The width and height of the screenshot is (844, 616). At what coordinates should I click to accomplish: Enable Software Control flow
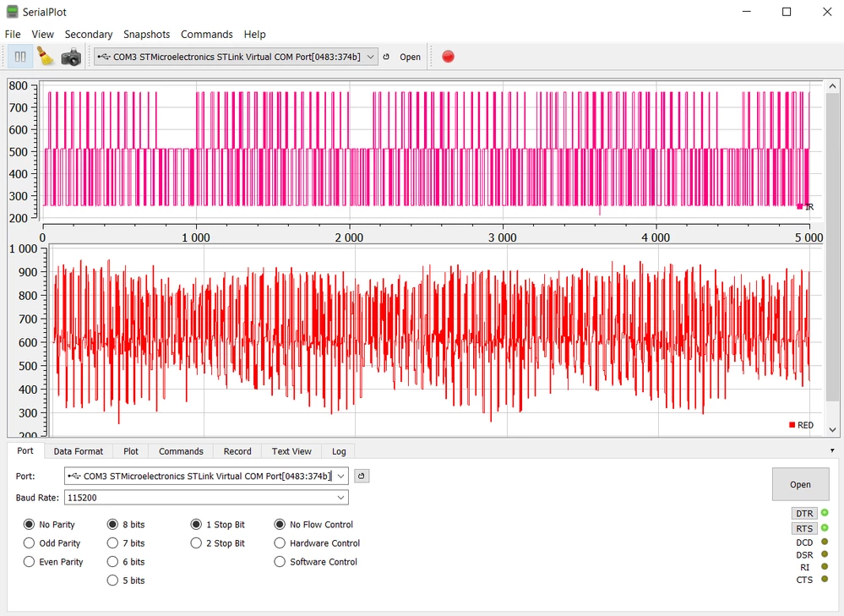click(x=315, y=562)
